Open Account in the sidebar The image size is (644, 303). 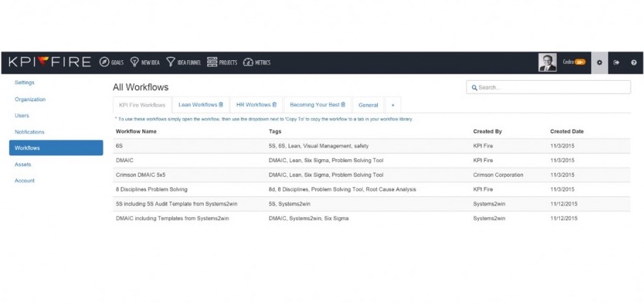(25, 181)
